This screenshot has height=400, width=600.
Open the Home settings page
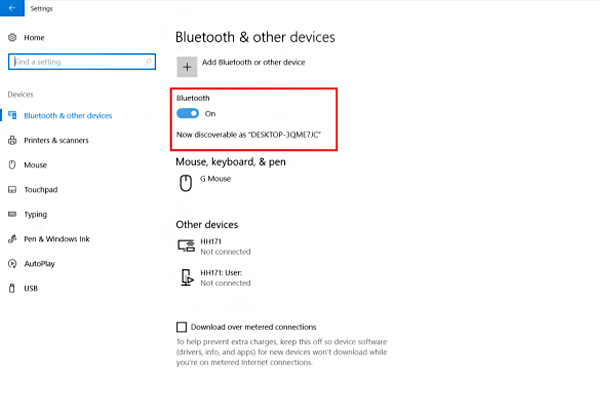coord(34,38)
